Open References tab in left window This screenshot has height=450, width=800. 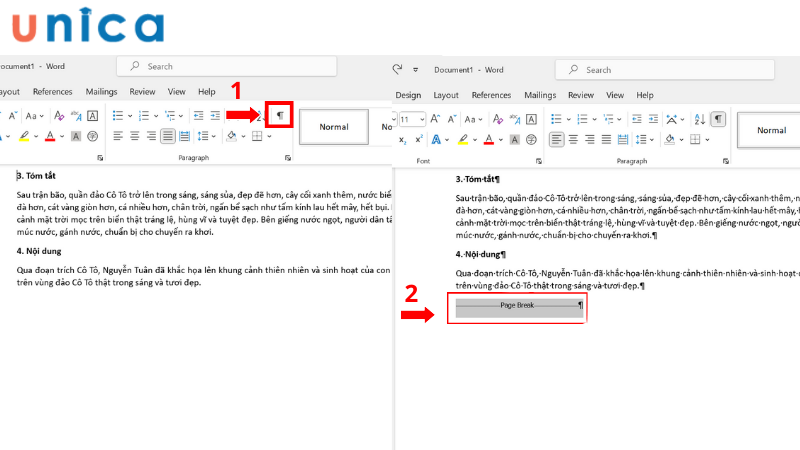tap(53, 92)
